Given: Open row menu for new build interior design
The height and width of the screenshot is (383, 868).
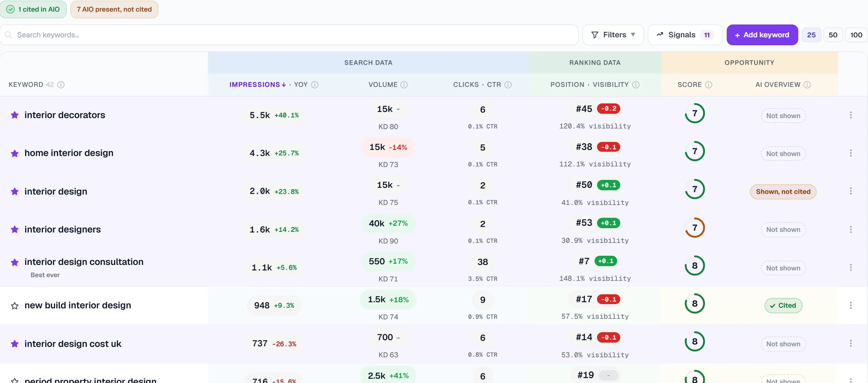Looking at the screenshot, I should (x=851, y=306).
